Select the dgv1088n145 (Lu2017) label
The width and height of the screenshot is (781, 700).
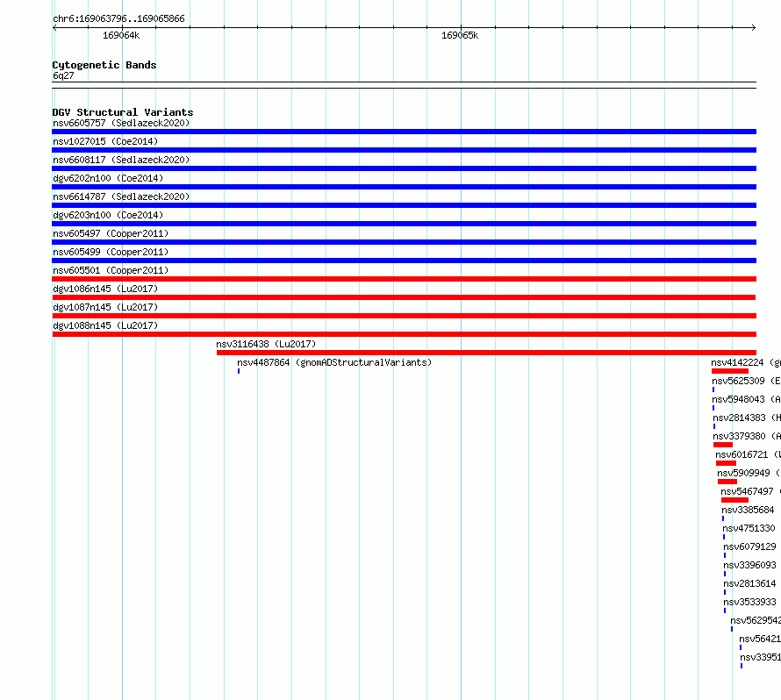pyautogui.click(x=105, y=325)
